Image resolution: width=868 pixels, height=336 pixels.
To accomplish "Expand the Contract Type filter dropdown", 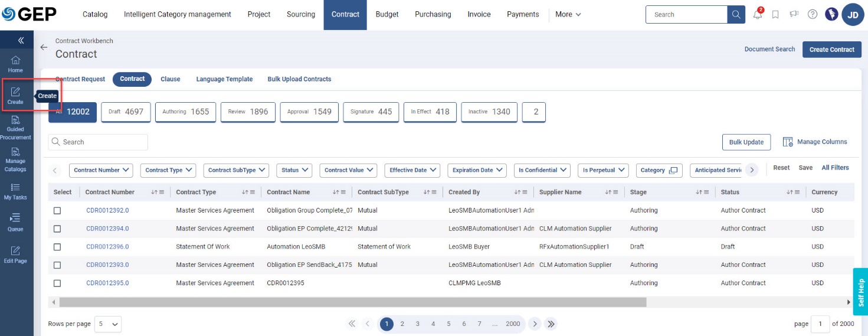I will tap(169, 170).
